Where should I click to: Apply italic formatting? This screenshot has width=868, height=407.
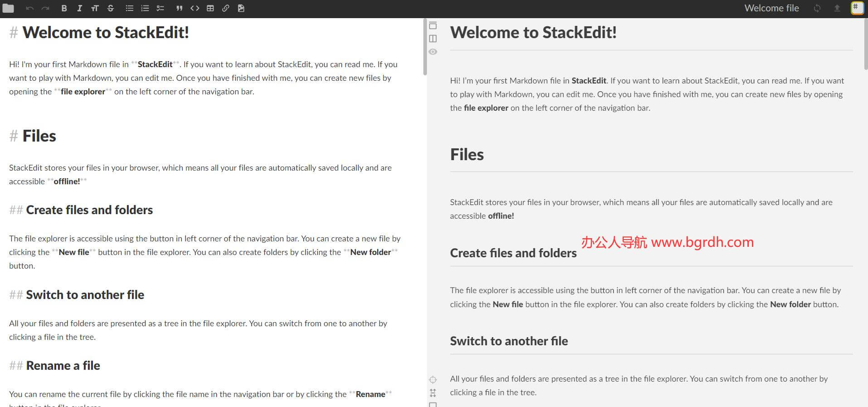click(x=79, y=8)
